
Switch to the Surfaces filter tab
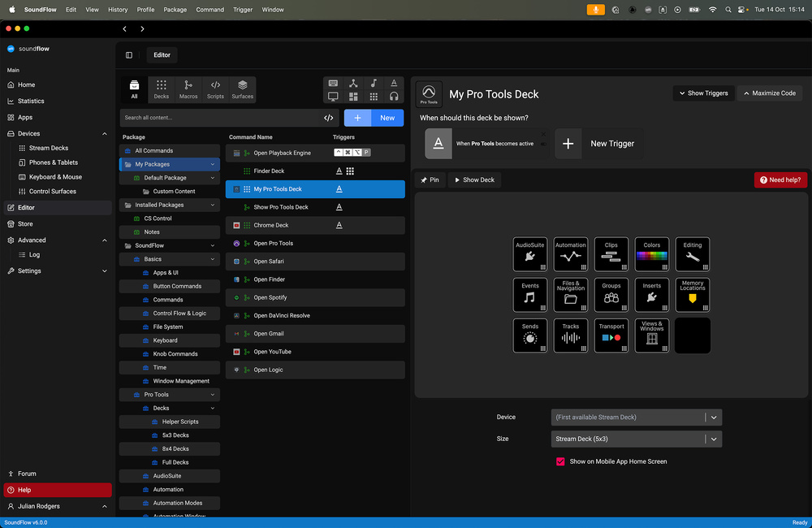click(x=242, y=89)
